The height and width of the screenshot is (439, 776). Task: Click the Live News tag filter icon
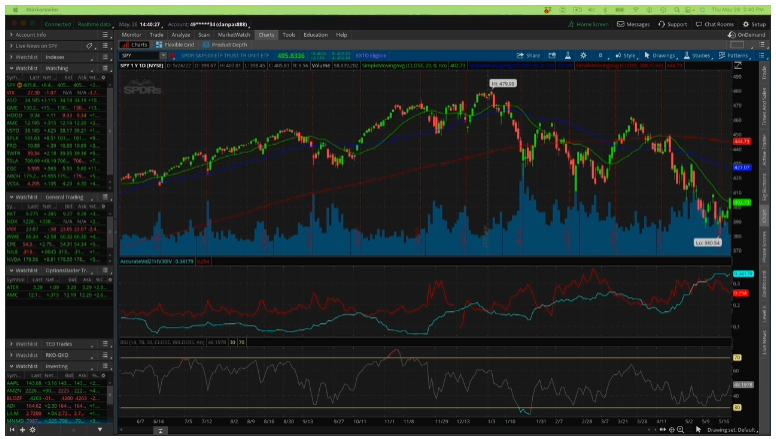[x=89, y=46]
